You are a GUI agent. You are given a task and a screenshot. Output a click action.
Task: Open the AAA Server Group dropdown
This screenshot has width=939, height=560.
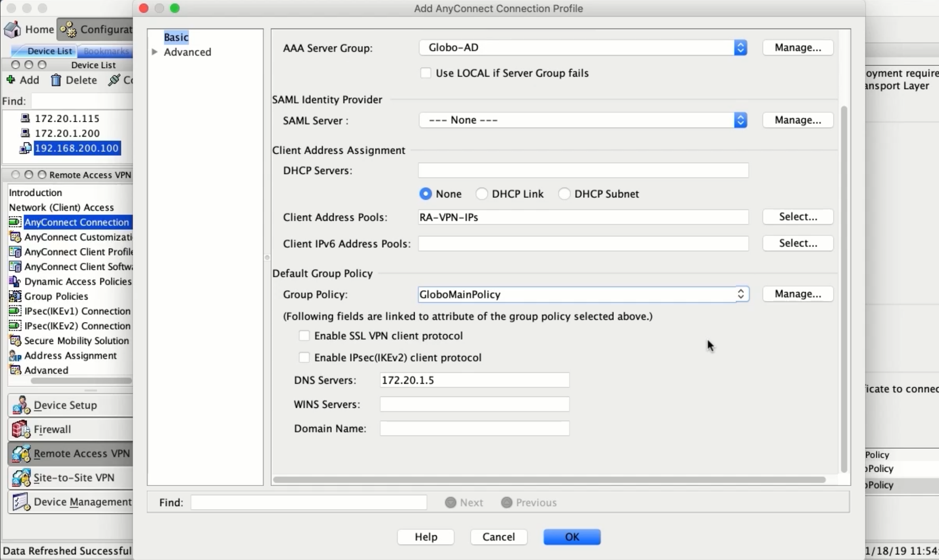pyautogui.click(x=583, y=48)
